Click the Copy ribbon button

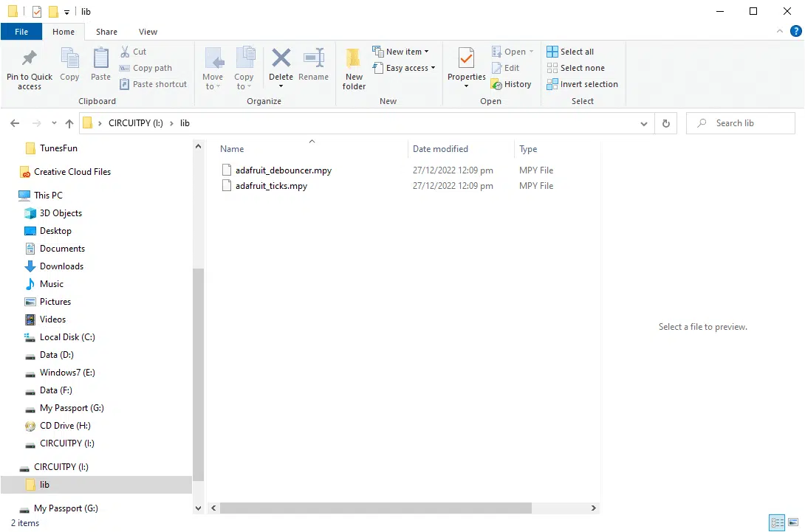[69, 64]
